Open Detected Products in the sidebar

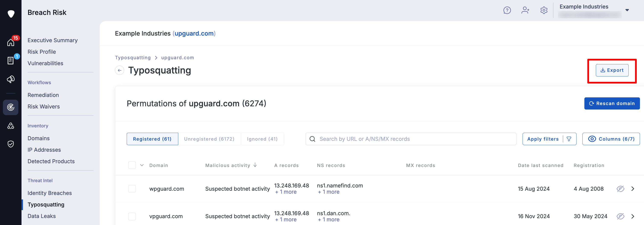51,161
